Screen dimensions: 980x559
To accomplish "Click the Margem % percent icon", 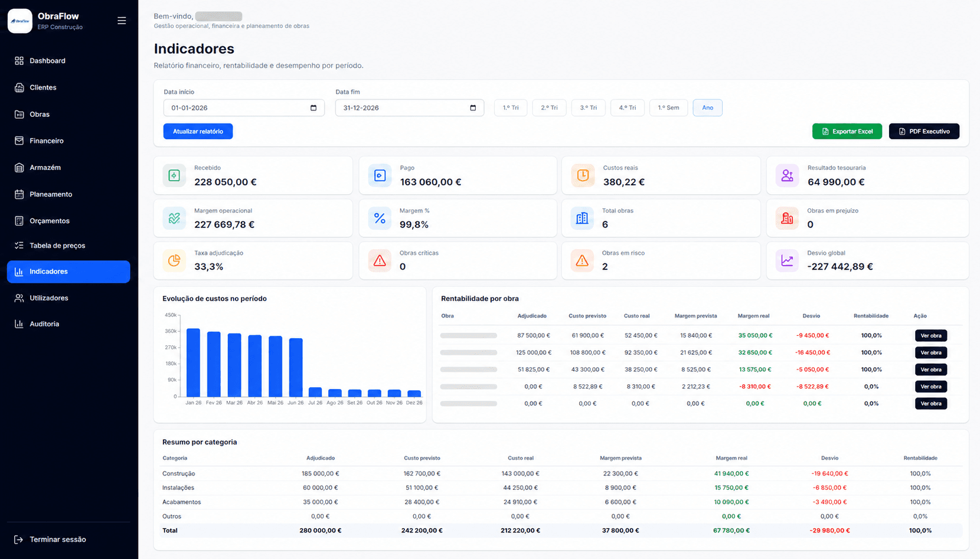I will coord(380,218).
